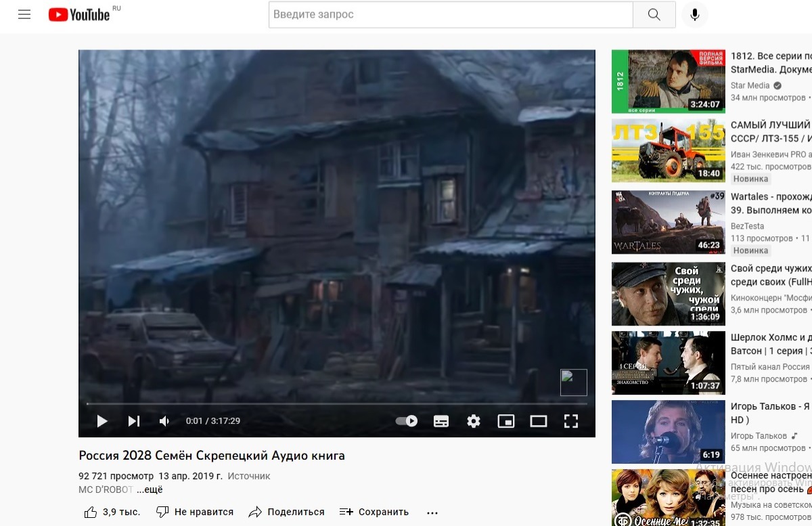The height and width of the screenshot is (526, 812).
Task: Click the YouTube logo
Action: [x=79, y=14]
